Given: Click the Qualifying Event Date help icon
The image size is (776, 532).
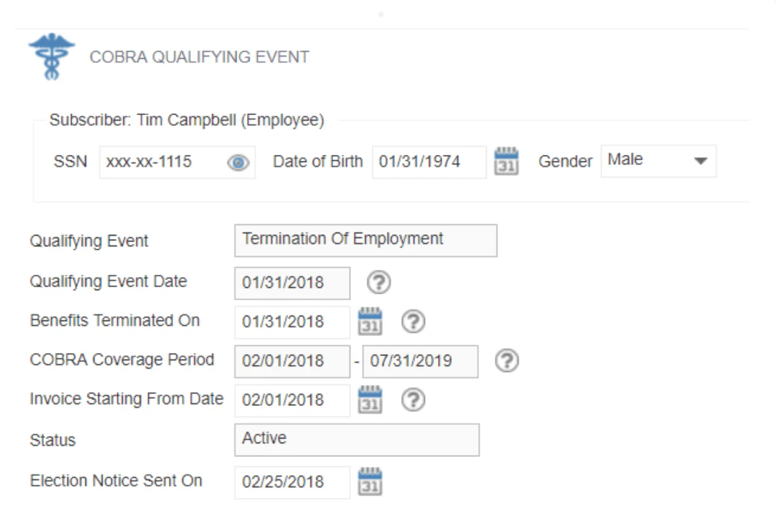Looking at the screenshot, I should (x=377, y=282).
